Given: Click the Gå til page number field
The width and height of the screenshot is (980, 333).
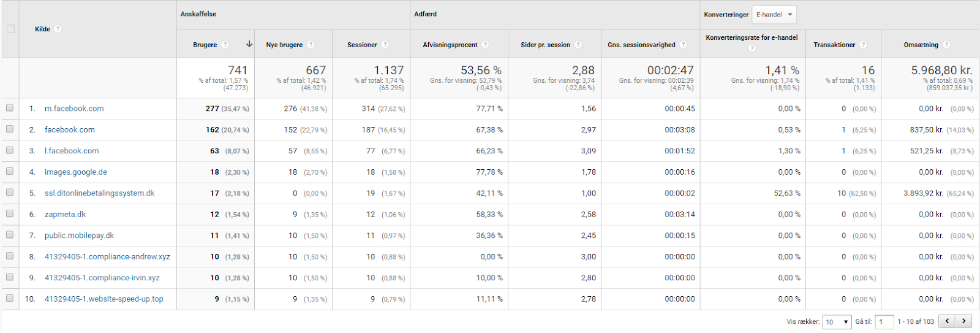Looking at the screenshot, I should click(x=884, y=322).
